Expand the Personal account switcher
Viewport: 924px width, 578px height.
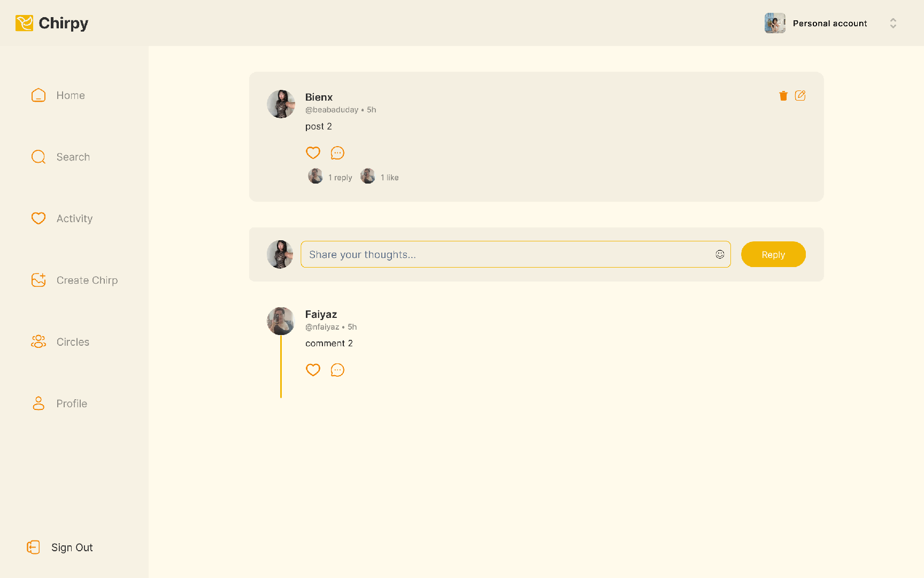[x=892, y=23]
